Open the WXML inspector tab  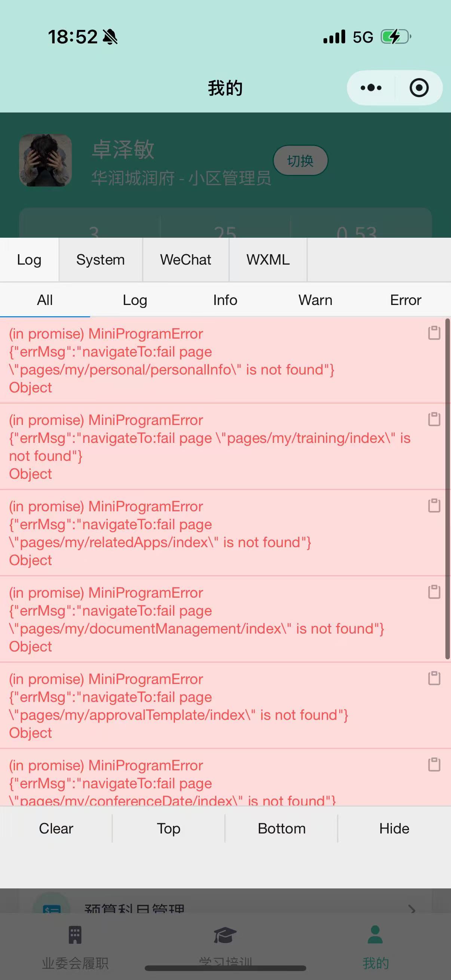click(x=267, y=259)
